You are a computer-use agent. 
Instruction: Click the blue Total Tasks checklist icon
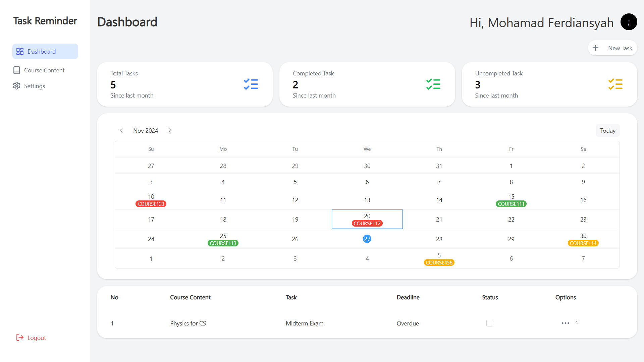pos(251,84)
